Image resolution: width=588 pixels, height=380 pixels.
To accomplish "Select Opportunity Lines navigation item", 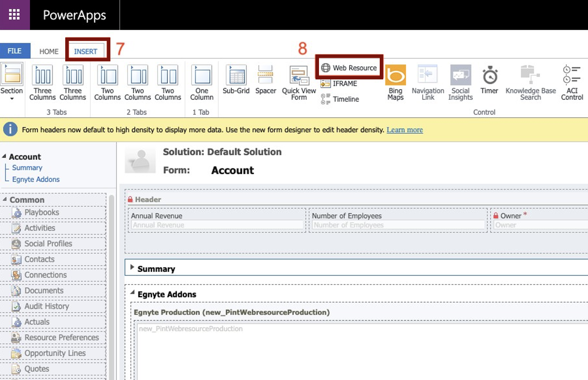I will coord(53,353).
